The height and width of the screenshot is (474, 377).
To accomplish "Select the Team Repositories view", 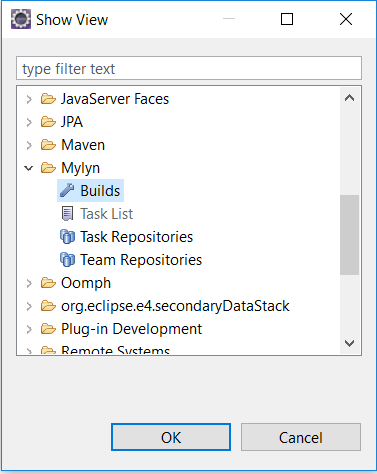I will pyautogui.click(x=141, y=260).
